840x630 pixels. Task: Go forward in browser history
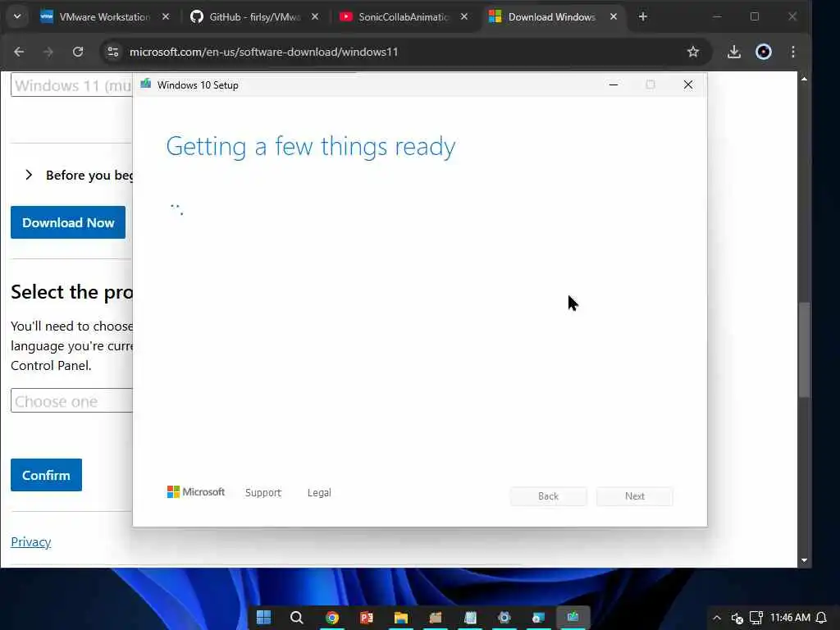coord(48,52)
